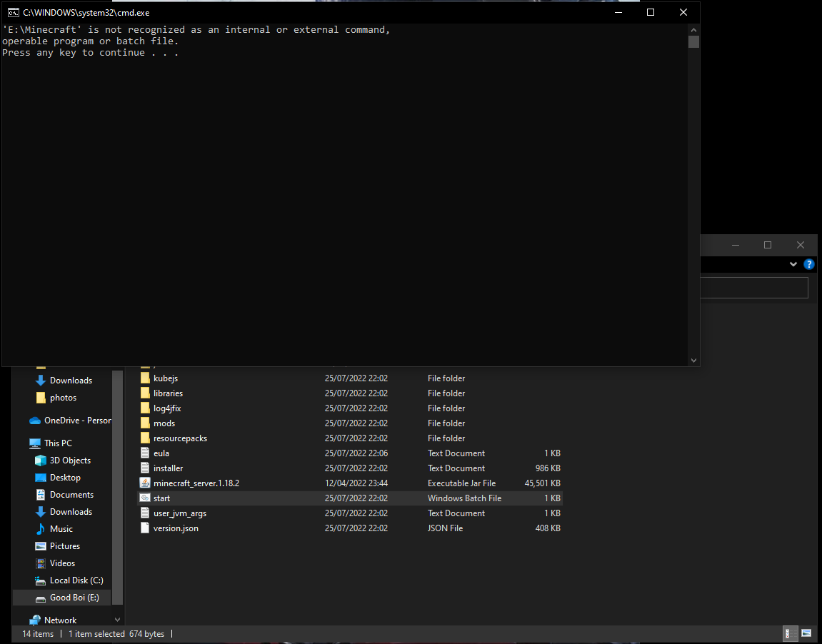The image size is (822, 644).
Task: Click the blue Help question mark icon
Action: [x=808, y=263]
